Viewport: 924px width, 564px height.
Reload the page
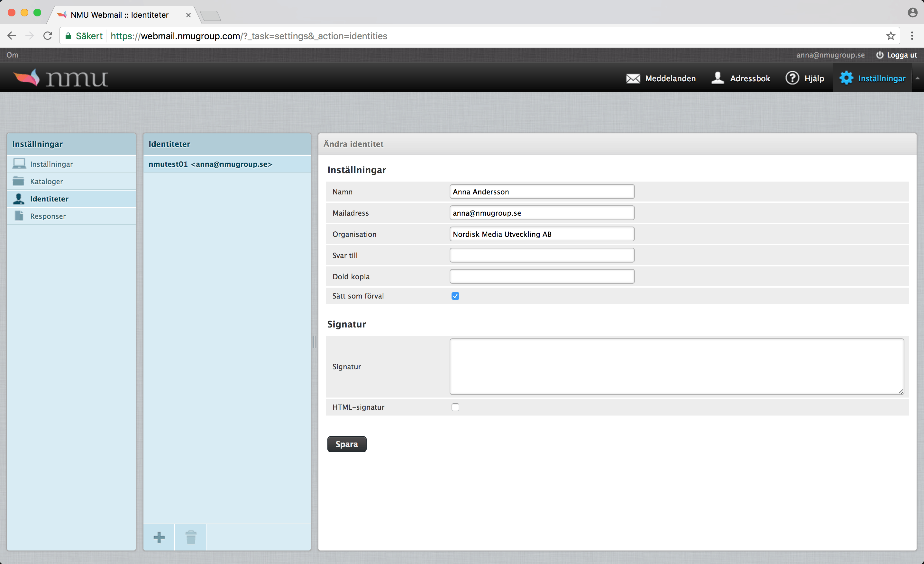pyautogui.click(x=48, y=36)
